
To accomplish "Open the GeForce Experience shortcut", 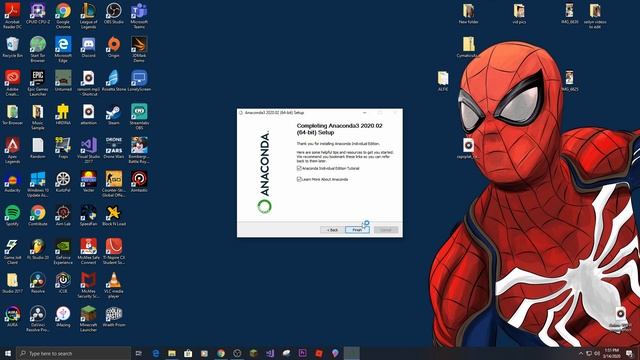I will pyautogui.click(x=63, y=251).
